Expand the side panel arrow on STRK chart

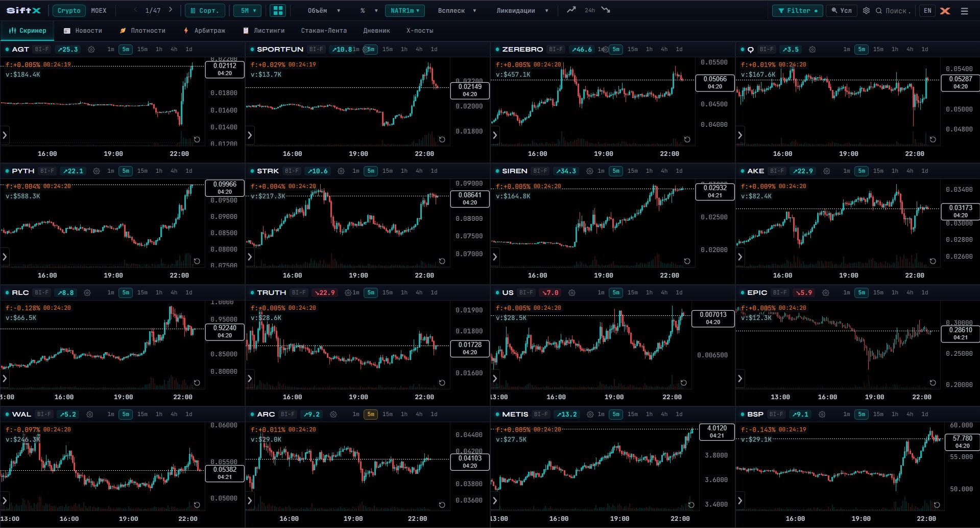click(250, 257)
